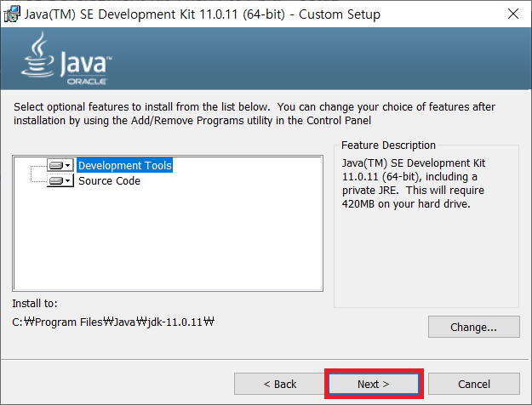The width and height of the screenshot is (532, 405).
Task: Close the Custom Setup window
Action: [513, 14]
